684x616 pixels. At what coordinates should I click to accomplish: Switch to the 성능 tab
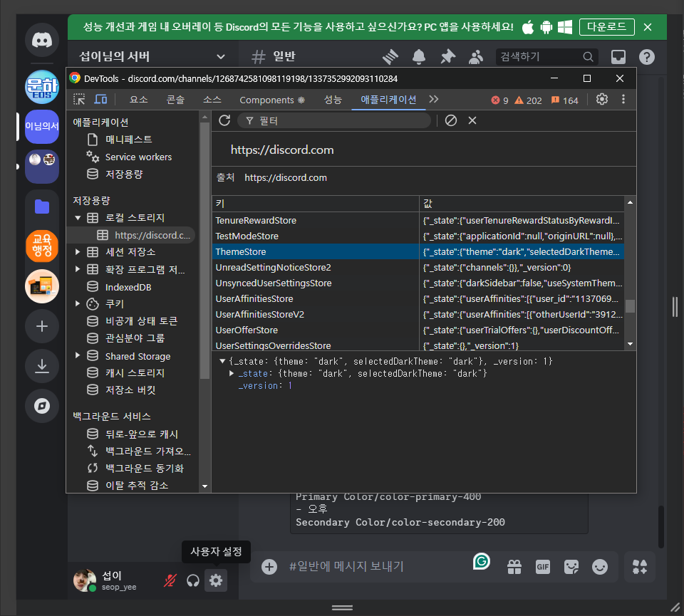click(x=333, y=100)
